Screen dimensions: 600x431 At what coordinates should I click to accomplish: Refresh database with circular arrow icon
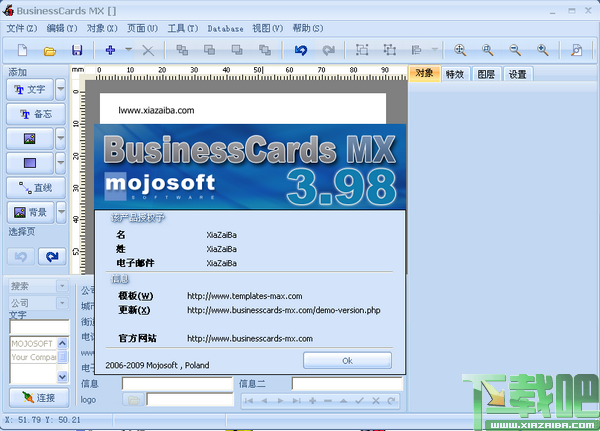pos(391,401)
